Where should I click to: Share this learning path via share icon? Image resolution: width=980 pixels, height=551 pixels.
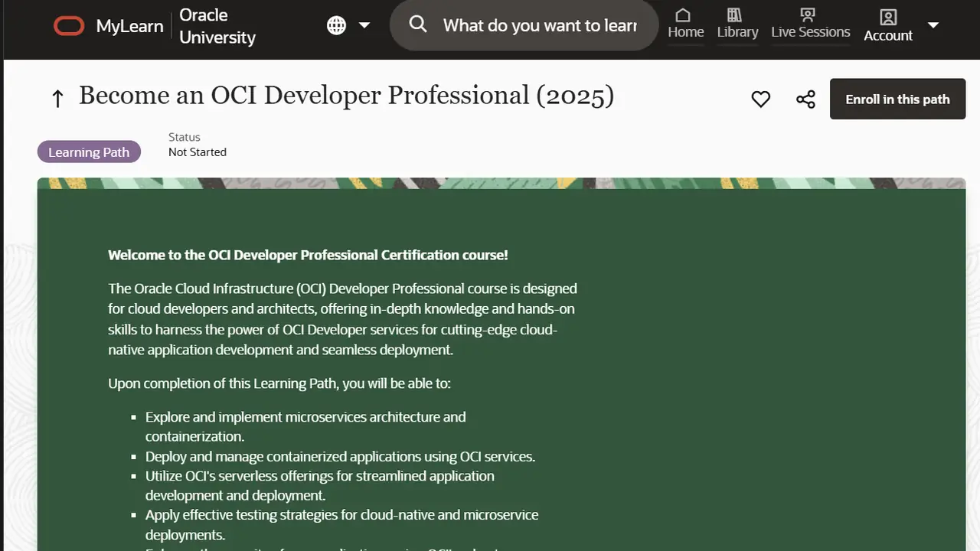point(805,99)
